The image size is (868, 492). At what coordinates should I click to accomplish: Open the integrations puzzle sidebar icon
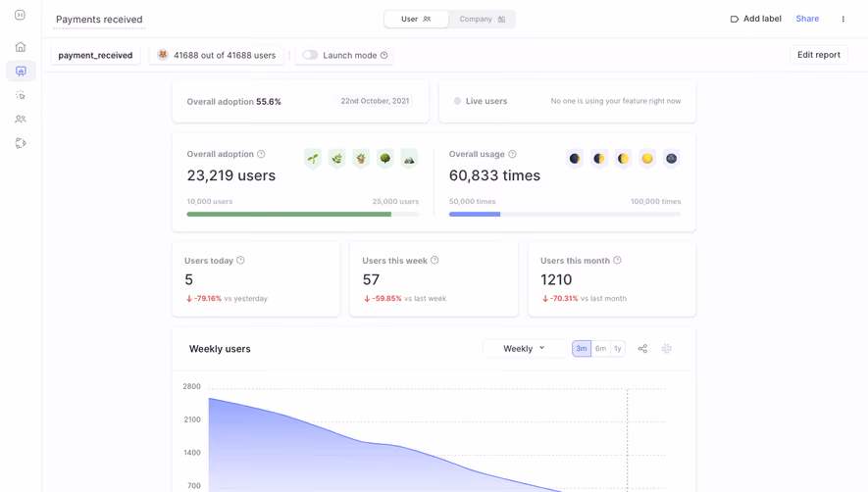(x=21, y=143)
